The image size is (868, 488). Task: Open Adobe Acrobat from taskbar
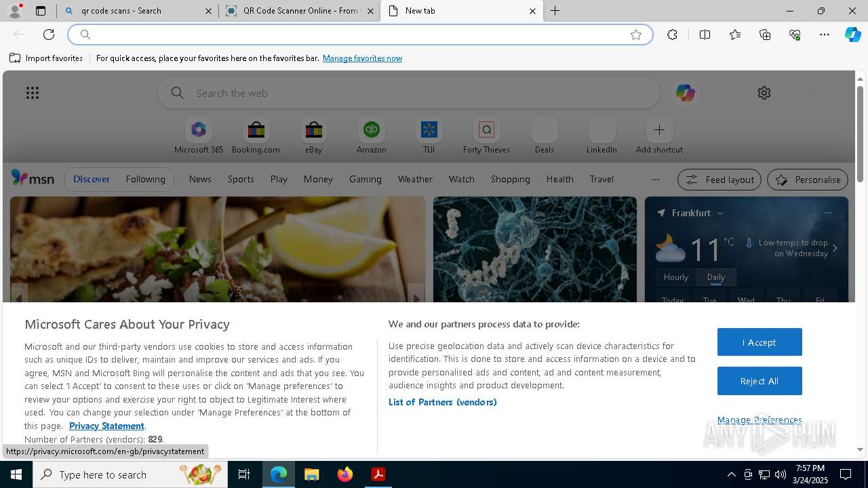click(378, 474)
